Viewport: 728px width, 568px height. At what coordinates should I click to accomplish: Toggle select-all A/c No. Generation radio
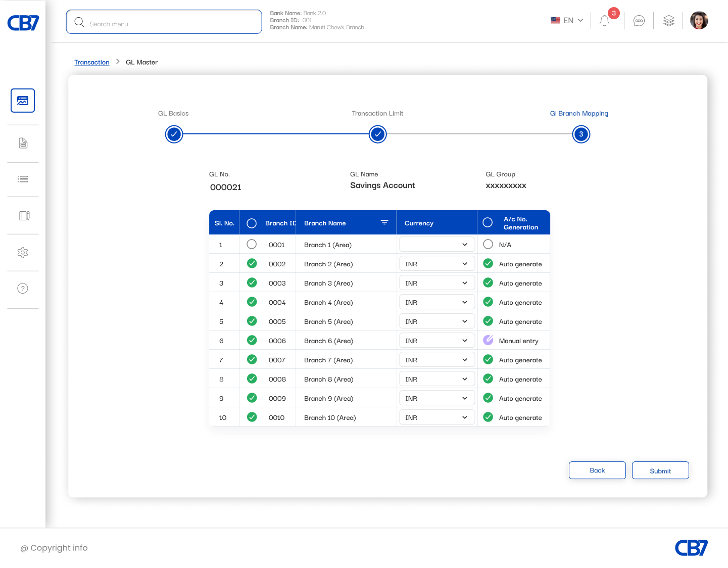(x=488, y=222)
